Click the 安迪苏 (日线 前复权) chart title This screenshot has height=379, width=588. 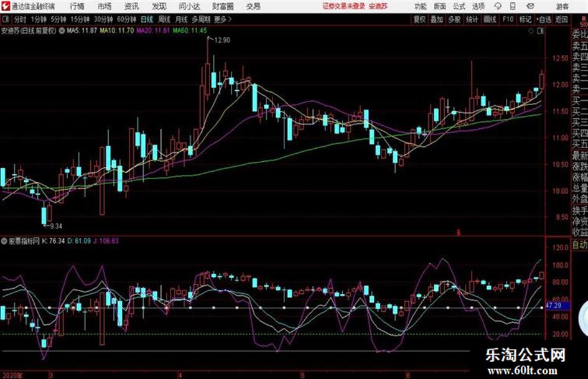[x=29, y=30]
